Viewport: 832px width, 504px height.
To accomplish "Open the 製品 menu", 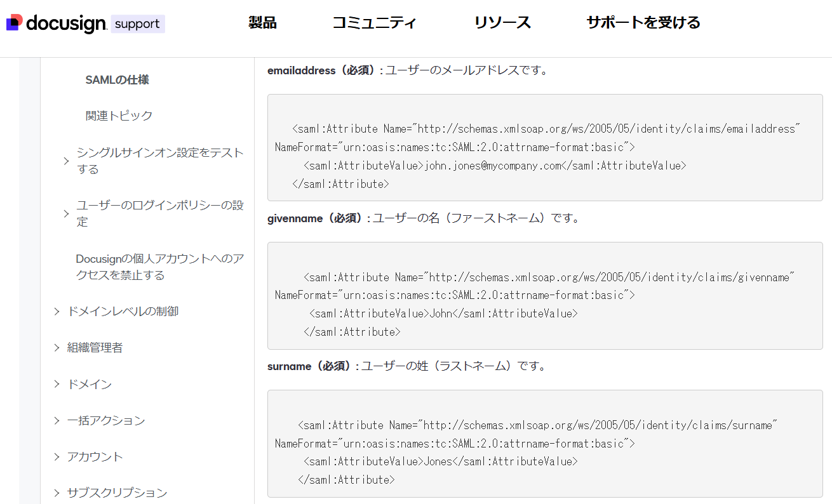I will (x=262, y=23).
